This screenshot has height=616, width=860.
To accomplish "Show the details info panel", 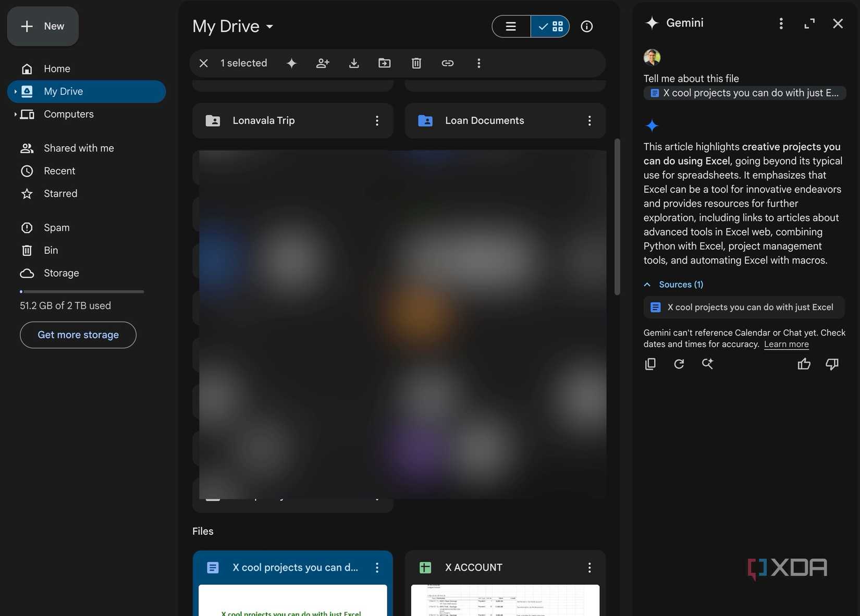I will pos(587,27).
